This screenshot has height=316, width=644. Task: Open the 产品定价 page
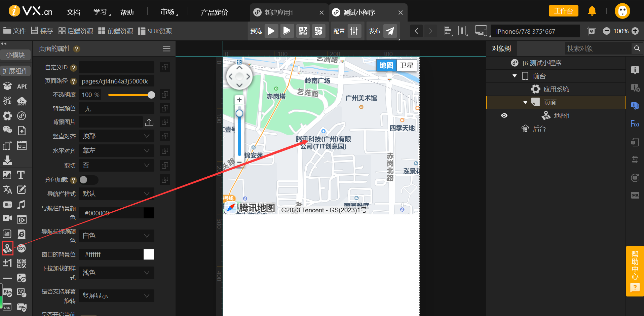point(215,12)
